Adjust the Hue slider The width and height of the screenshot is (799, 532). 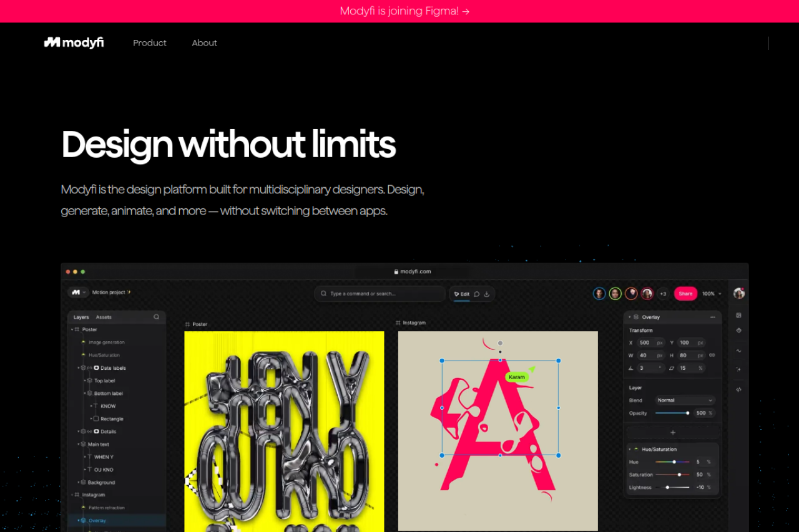[672, 462]
